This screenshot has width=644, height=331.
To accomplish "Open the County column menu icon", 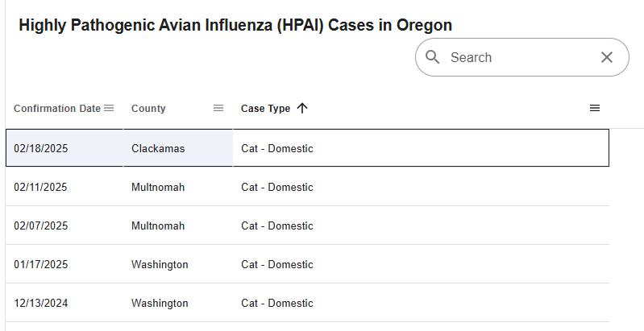I will click(x=218, y=108).
